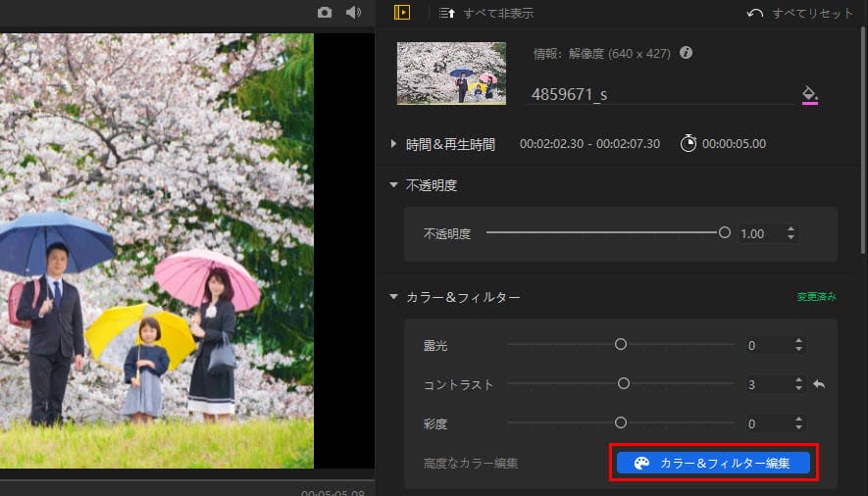Click the 彩度 slider handle

tap(621, 422)
